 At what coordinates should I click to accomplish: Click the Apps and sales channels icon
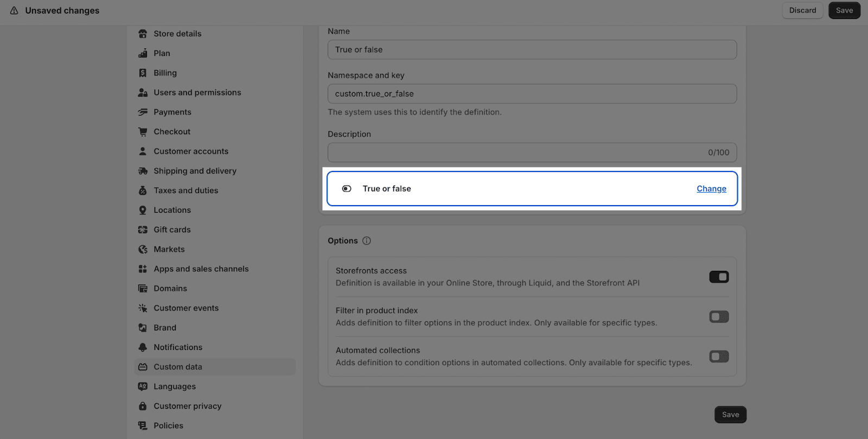[143, 269]
